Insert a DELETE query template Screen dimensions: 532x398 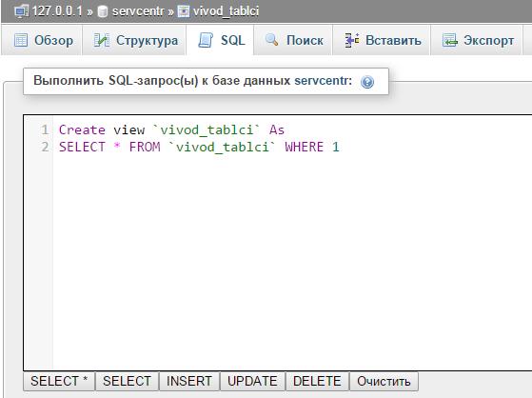317,382
